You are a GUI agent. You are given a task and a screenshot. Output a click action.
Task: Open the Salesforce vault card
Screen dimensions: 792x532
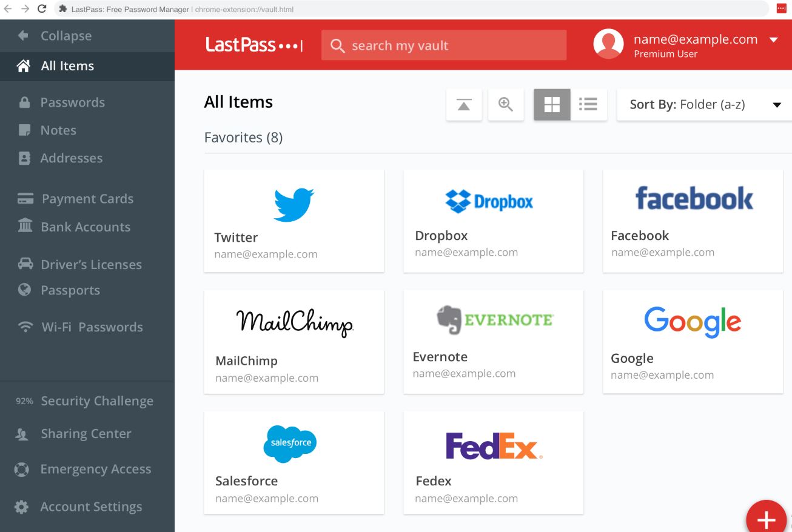(294, 463)
